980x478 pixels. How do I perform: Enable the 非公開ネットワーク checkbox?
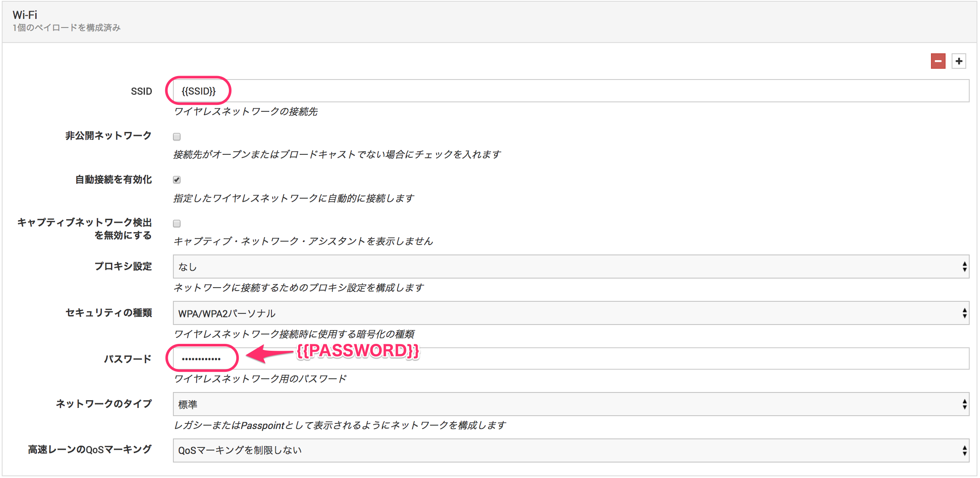click(x=177, y=137)
